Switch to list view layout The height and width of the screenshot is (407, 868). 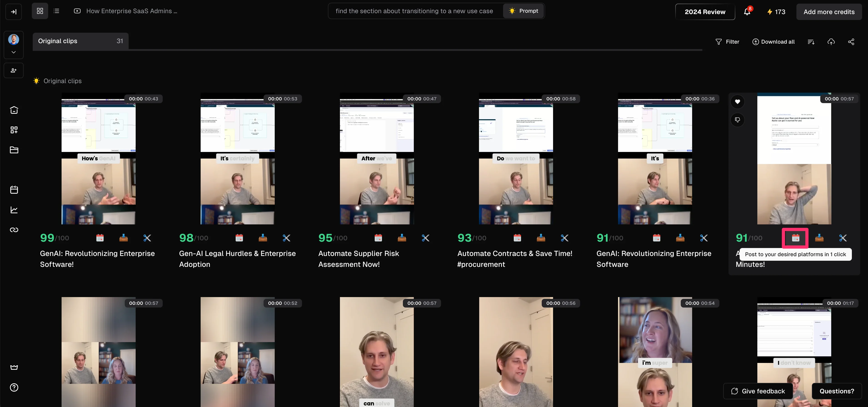click(56, 11)
